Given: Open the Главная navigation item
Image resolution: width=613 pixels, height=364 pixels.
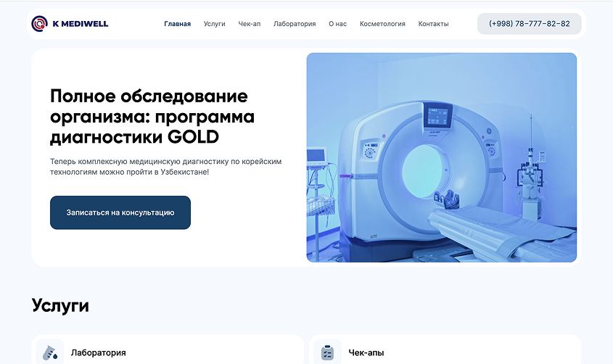Looking at the screenshot, I should click(178, 24).
